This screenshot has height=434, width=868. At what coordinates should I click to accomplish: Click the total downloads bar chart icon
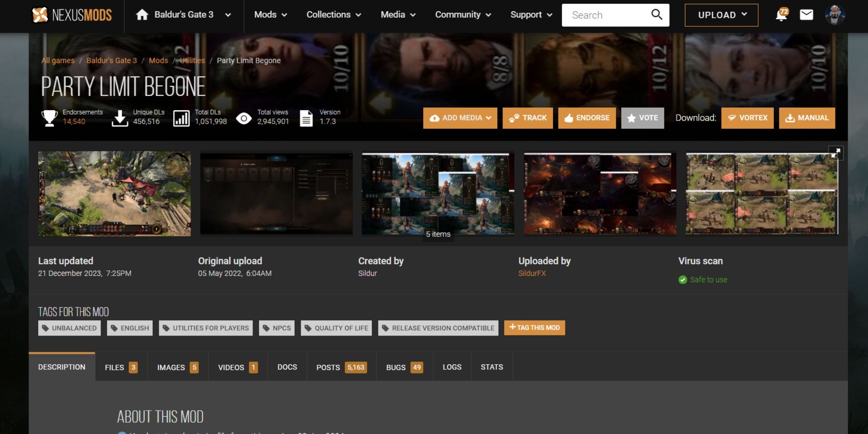pyautogui.click(x=181, y=118)
